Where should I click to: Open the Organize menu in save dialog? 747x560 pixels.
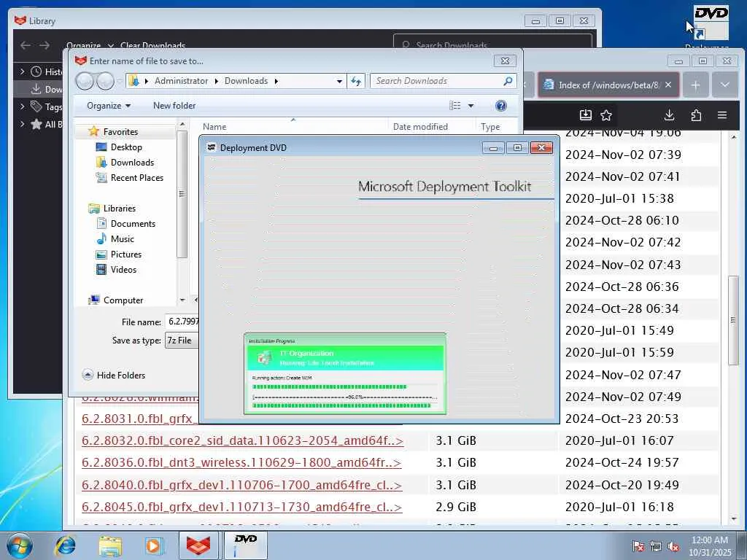pos(109,106)
